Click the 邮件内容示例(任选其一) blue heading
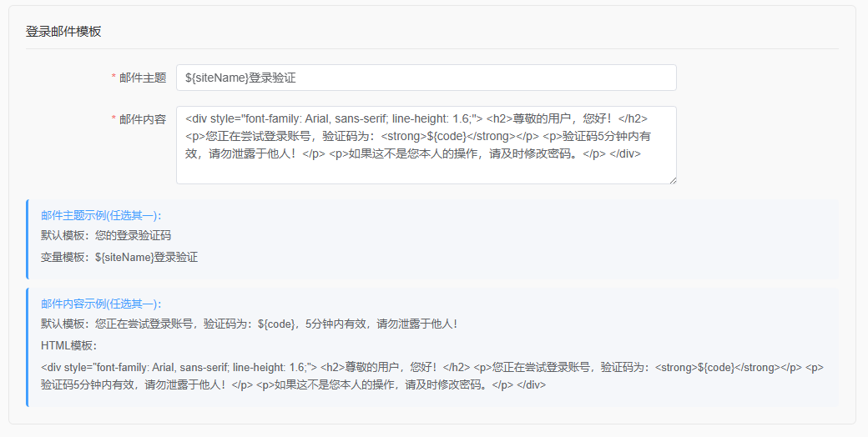The height and width of the screenshot is (437, 868). tap(101, 304)
